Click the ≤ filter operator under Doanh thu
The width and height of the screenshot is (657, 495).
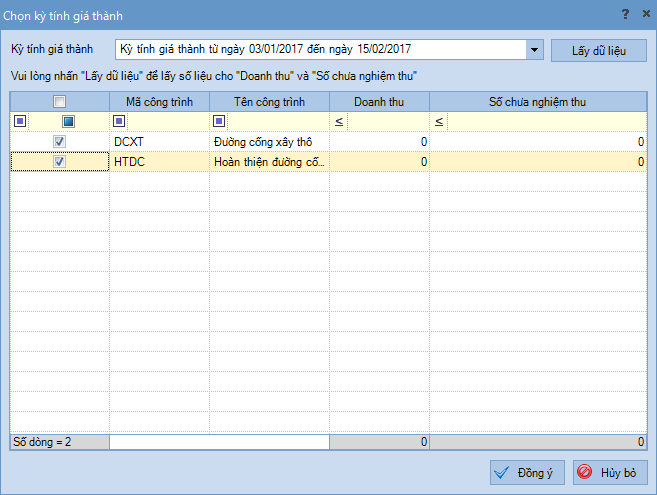339,121
